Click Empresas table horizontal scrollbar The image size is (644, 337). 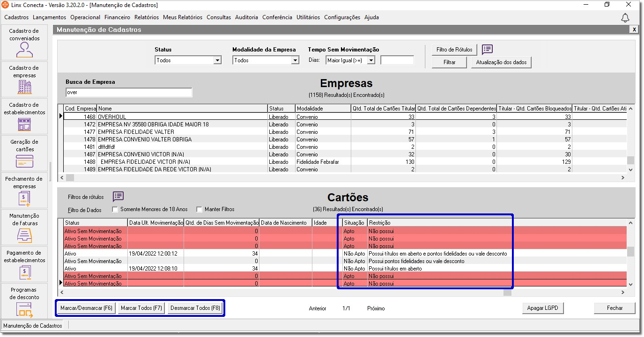tap(342, 178)
